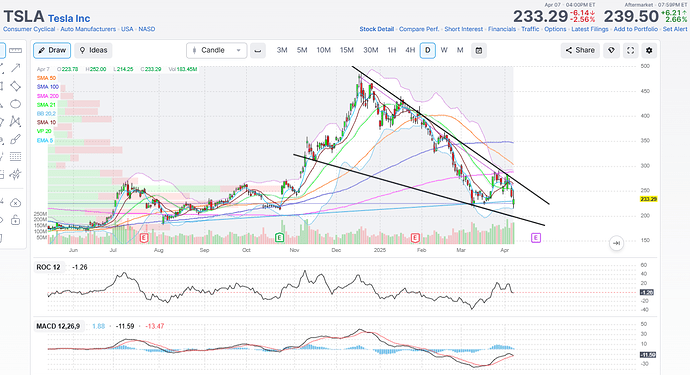Click the USA country link
Image resolution: width=690 pixels, height=375 pixels.
[127, 29]
